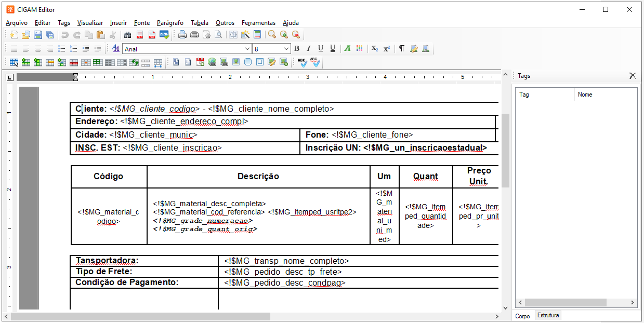The image size is (644, 323).
Task: Click the ruler tab-stop selector box
Action: tap(9, 77)
